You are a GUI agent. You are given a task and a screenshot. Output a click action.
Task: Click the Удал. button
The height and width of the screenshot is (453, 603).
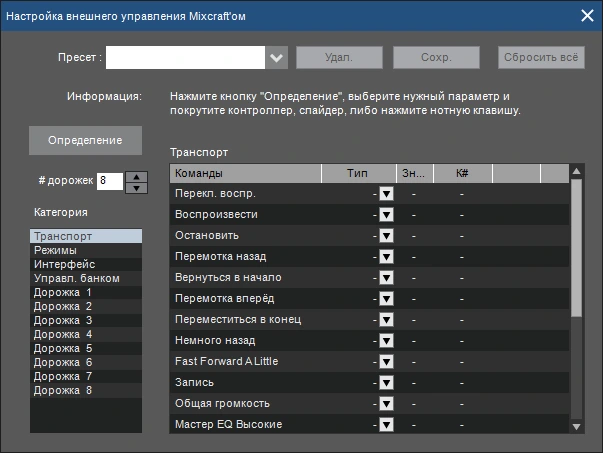(x=339, y=58)
